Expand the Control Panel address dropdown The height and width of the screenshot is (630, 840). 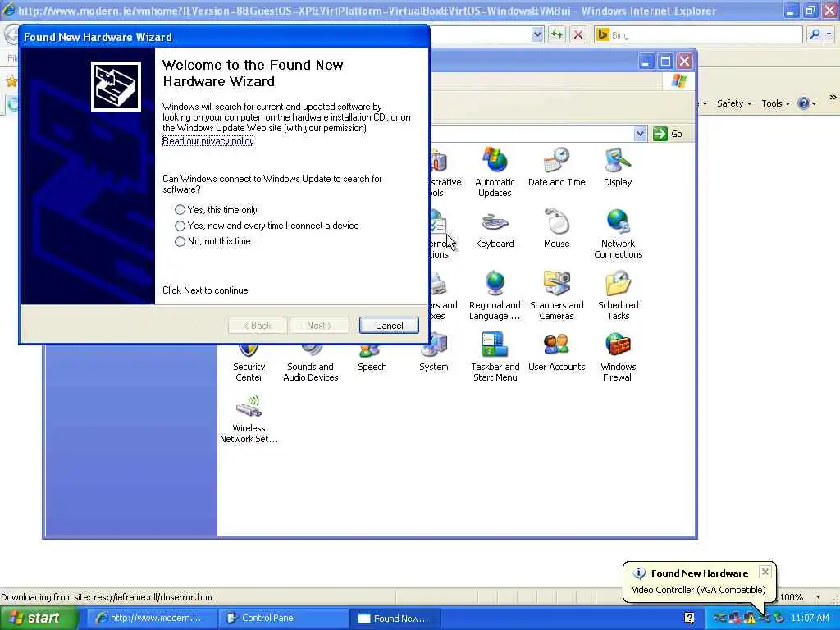[640, 134]
